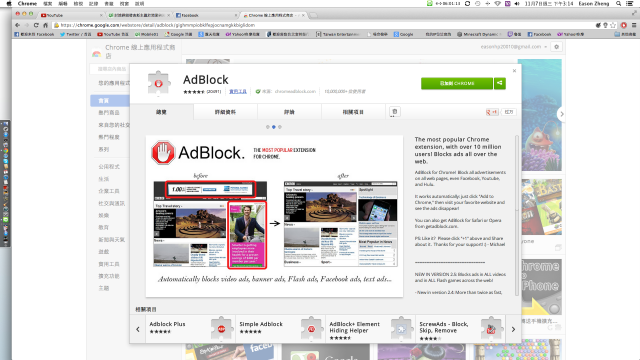640x360 pixels.
Task: Close the AdBlock detail overlay
Action: tap(514, 71)
